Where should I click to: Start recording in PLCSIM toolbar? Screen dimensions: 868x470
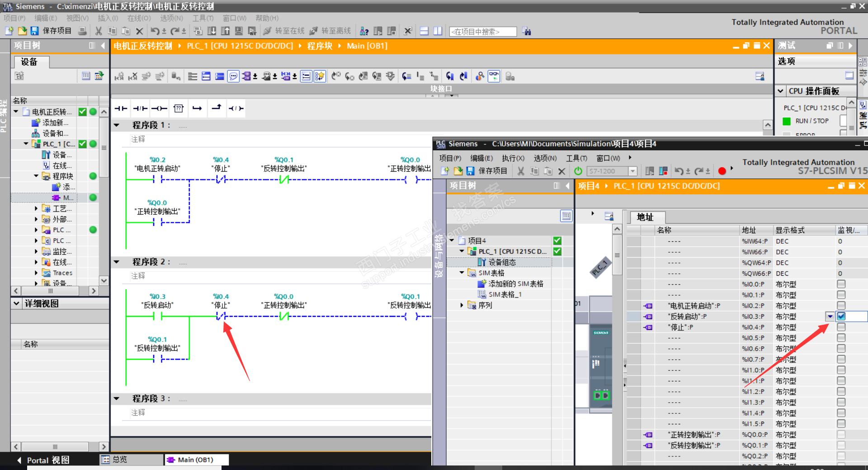(x=722, y=171)
